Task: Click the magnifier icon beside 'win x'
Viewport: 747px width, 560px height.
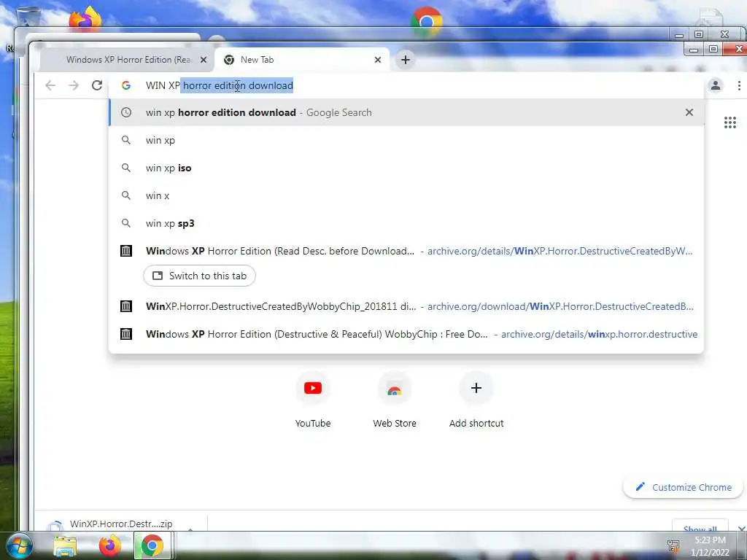Action: point(126,195)
